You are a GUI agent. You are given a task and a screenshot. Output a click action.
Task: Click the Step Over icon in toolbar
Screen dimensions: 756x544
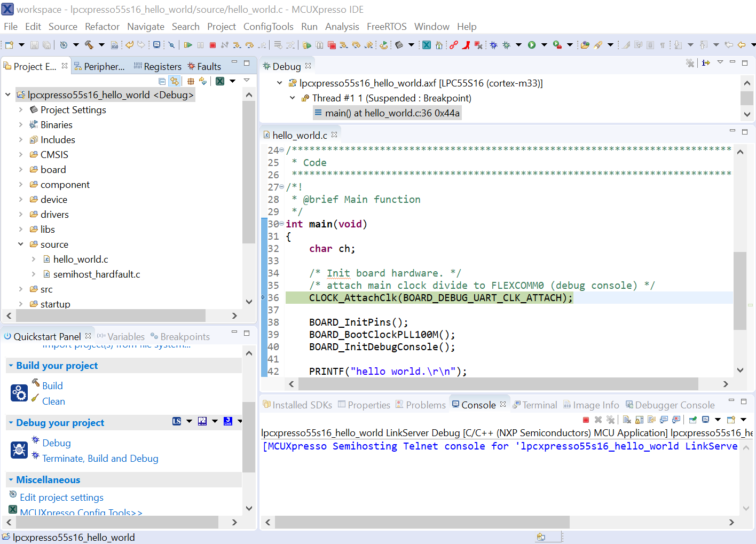[x=249, y=45]
